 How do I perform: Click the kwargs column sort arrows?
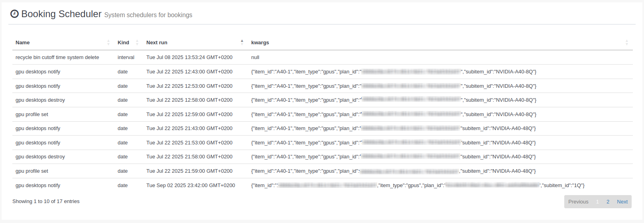point(626,43)
